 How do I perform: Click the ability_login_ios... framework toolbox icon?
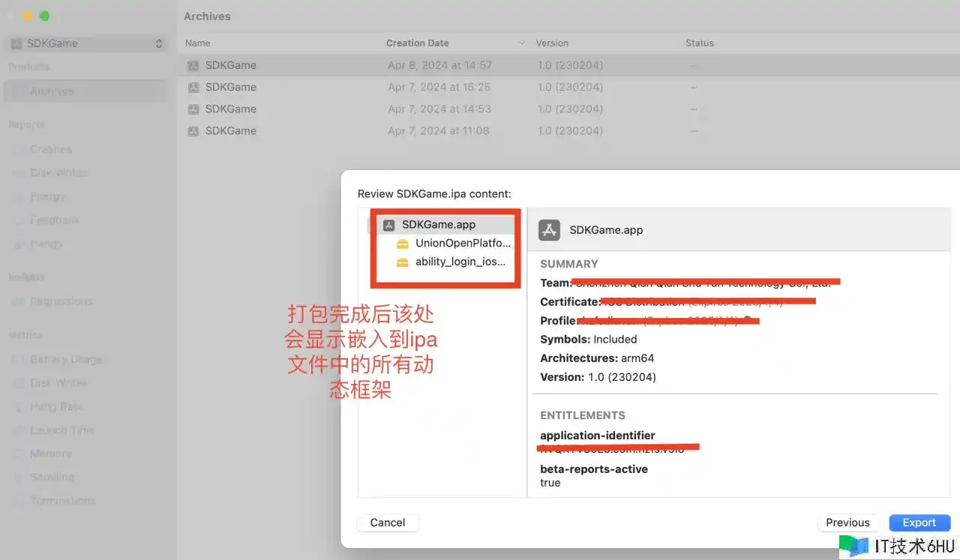click(x=403, y=262)
